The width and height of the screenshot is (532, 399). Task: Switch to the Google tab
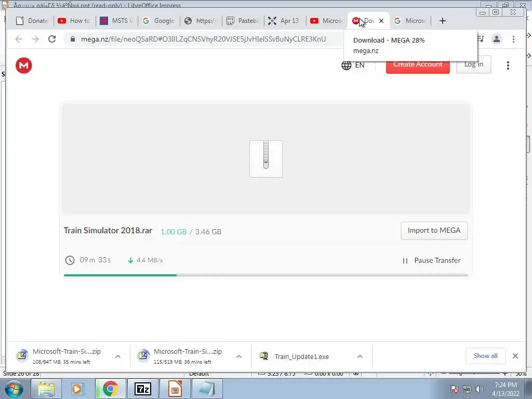click(158, 21)
